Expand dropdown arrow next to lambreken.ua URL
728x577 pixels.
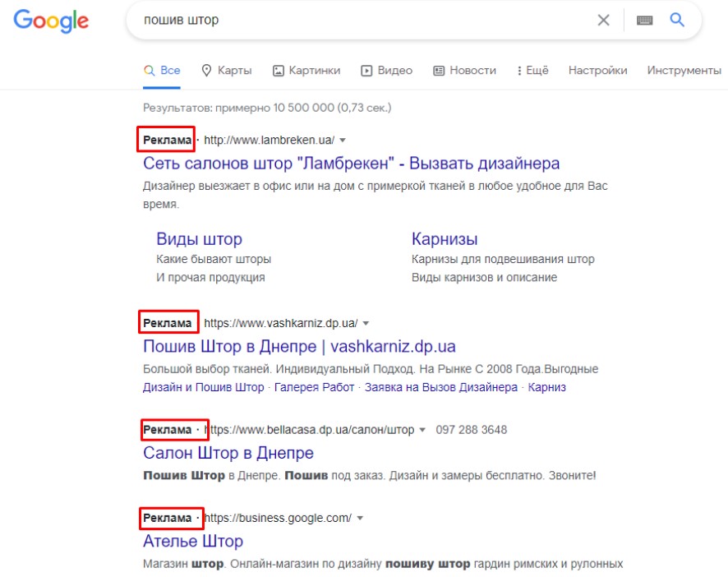pyautogui.click(x=343, y=141)
